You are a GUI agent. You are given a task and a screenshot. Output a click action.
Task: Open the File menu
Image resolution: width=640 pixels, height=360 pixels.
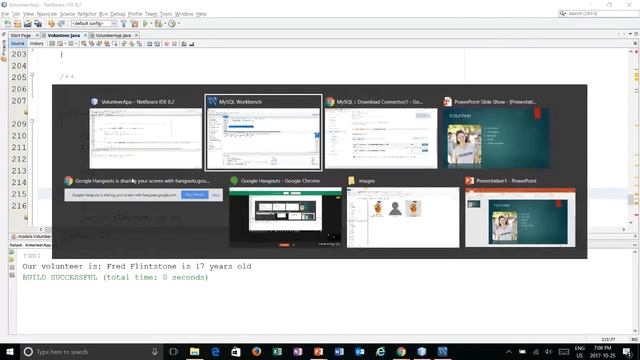point(5,14)
